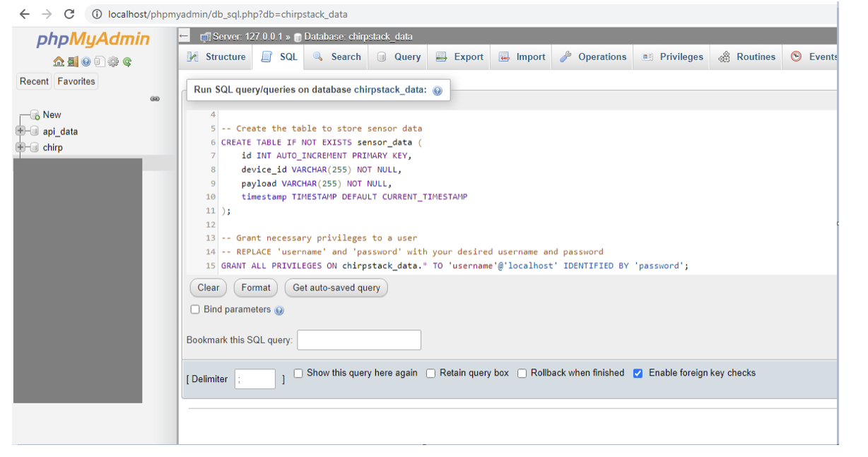Disable Enable foreign key checks checkbox

[x=638, y=373]
